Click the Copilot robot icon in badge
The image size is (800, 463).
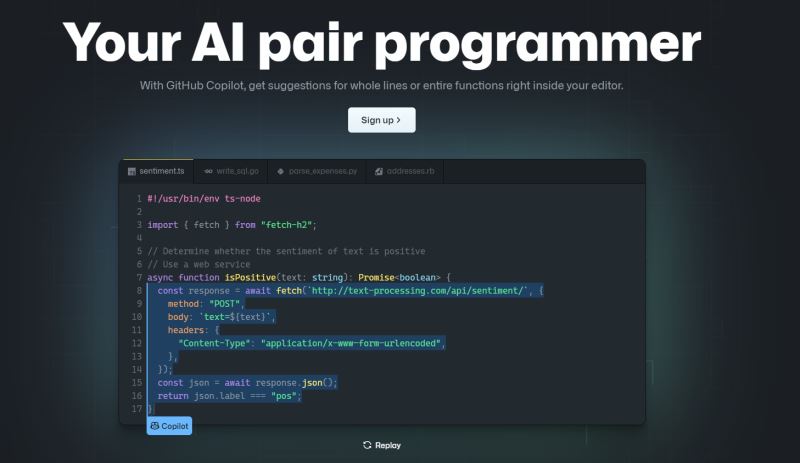point(155,426)
